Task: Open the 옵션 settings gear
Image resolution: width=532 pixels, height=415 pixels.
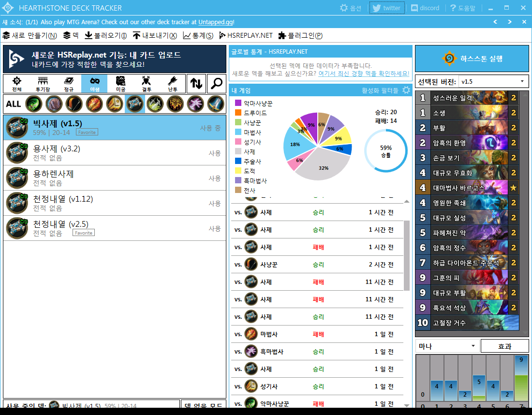Action: (351, 8)
